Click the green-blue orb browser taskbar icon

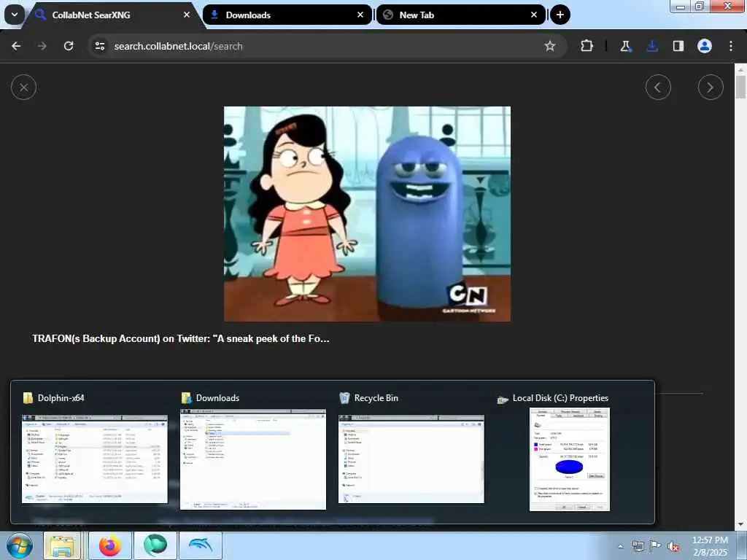(x=155, y=545)
